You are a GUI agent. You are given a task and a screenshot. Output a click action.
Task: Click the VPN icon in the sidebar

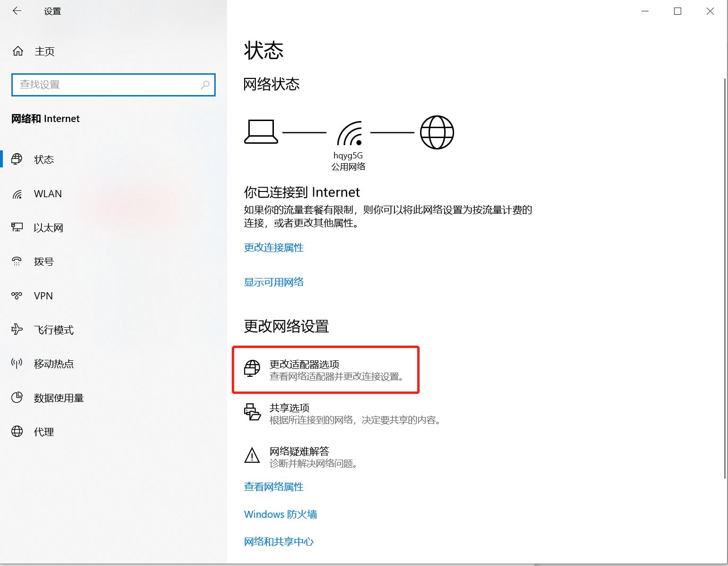tap(18, 296)
